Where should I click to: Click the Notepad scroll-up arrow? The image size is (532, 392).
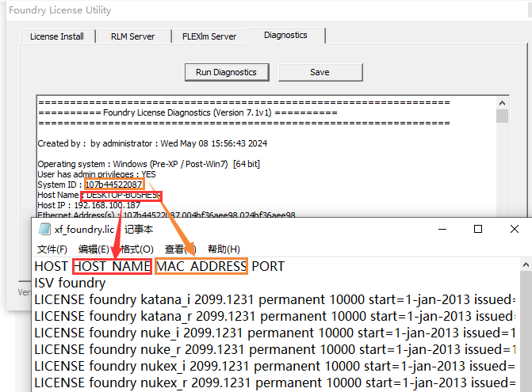526,265
